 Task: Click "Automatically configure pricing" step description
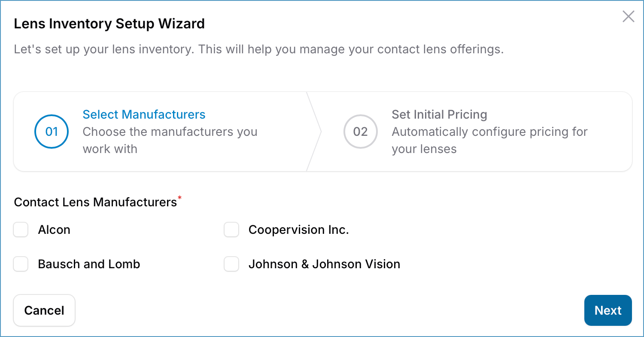pyautogui.click(x=489, y=140)
